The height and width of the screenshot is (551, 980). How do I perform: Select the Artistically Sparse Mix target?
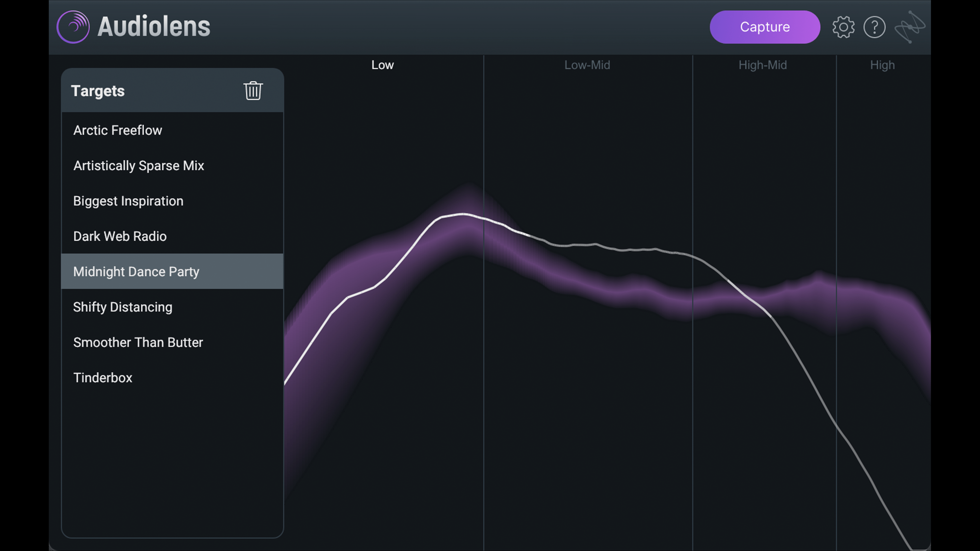172,165
